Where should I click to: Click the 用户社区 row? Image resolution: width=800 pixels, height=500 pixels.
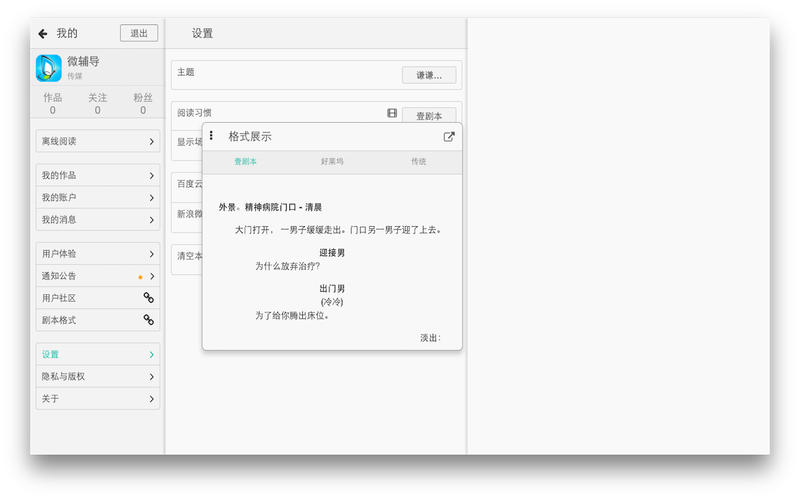click(x=98, y=298)
